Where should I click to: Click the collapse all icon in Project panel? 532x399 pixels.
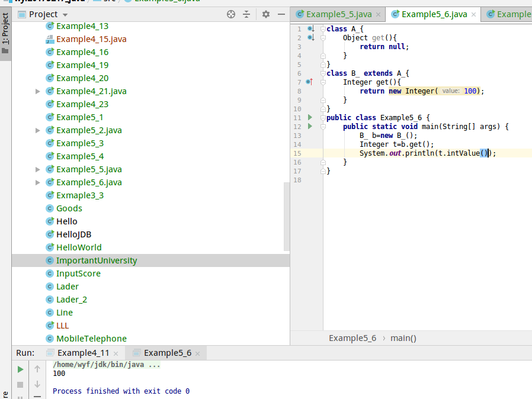click(246, 14)
